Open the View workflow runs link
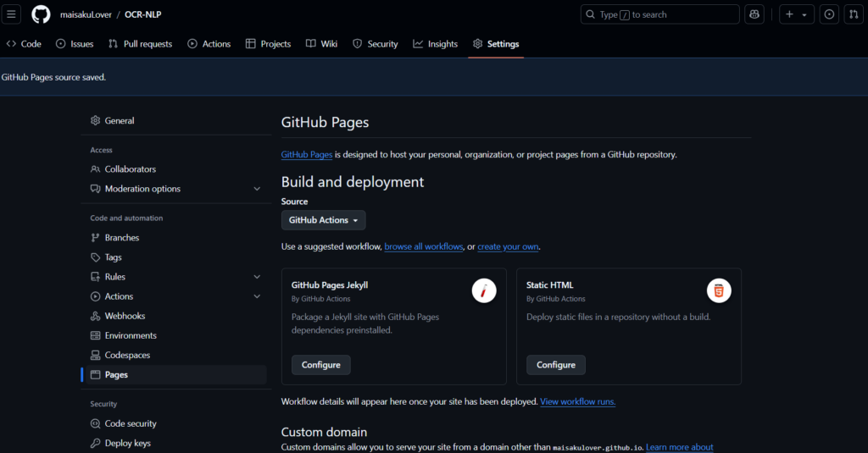868x453 pixels. pos(577,401)
